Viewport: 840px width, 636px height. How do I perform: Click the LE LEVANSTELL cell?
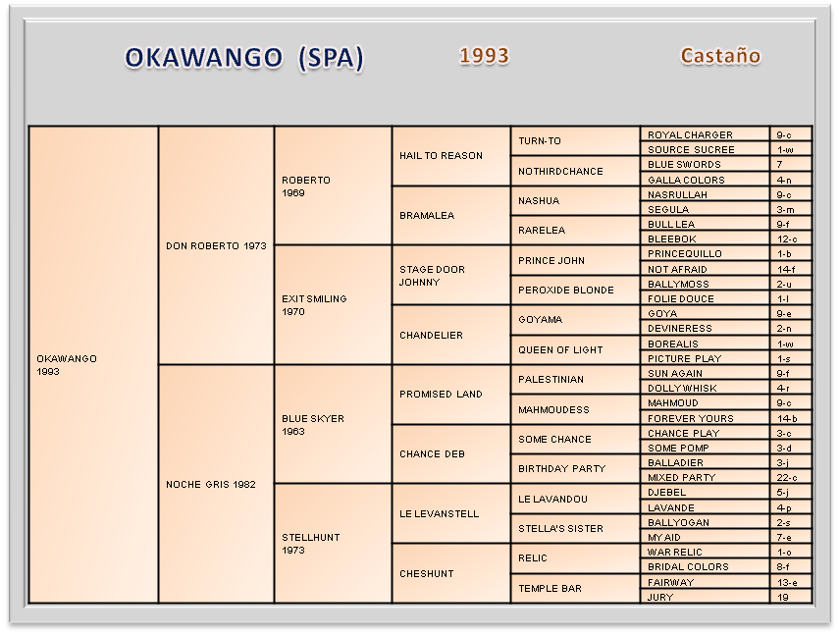coord(451,513)
